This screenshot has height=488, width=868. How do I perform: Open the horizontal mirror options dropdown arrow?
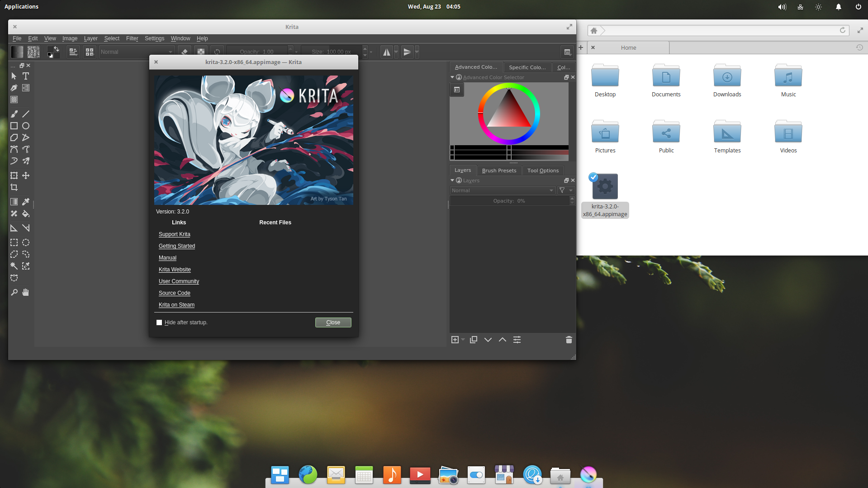pyautogui.click(x=396, y=52)
